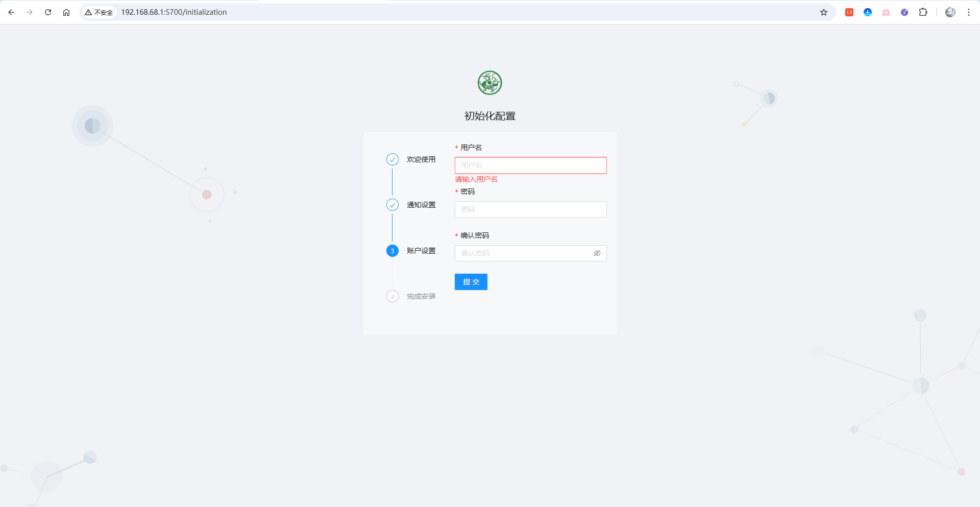Screen dimensions: 980x507
Task: Open the Chrome three-dot menu
Action: (x=968, y=12)
